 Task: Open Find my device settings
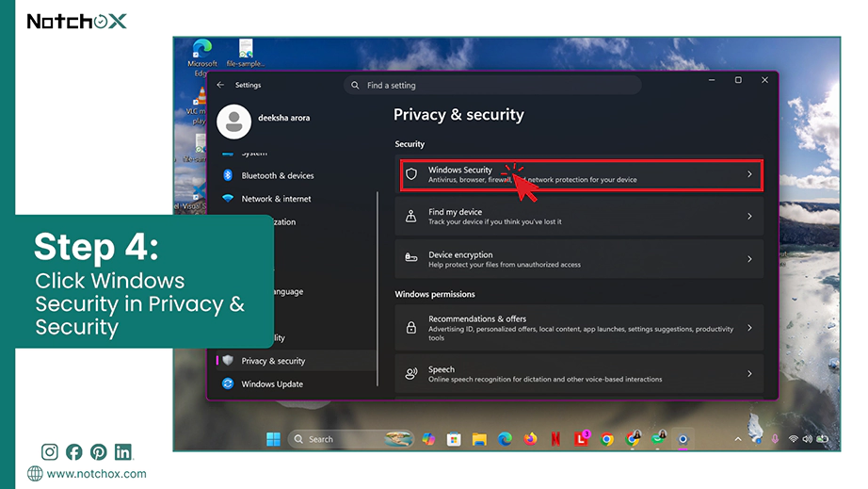click(579, 217)
